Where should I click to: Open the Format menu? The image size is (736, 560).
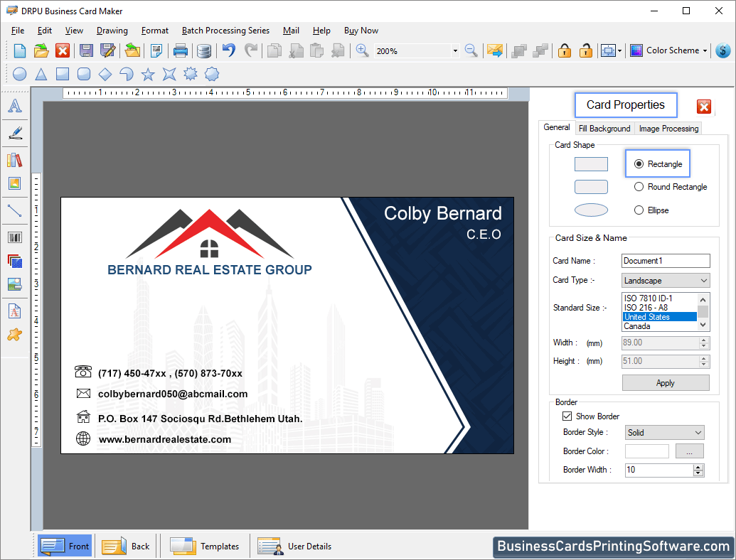tap(155, 31)
